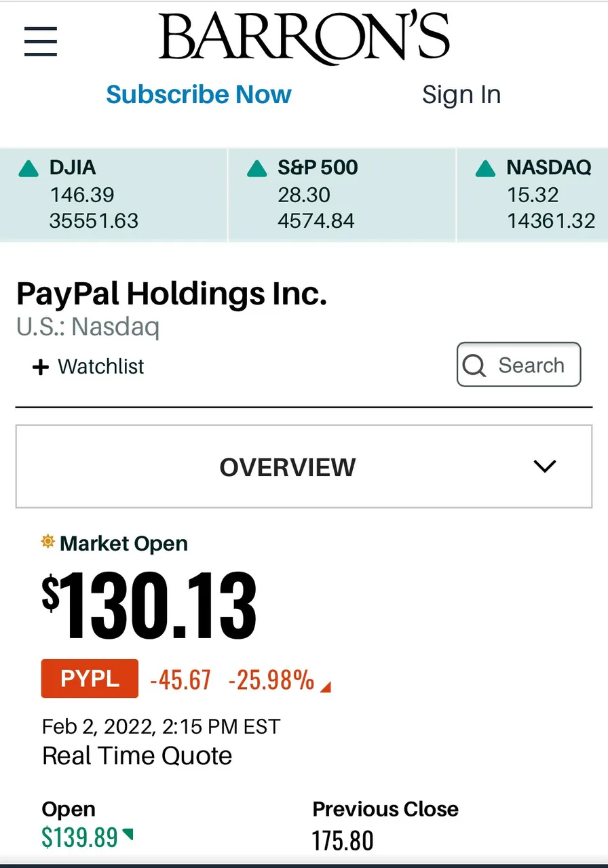Click the S&P 500 green triangle icon

pyautogui.click(x=257, y=168)
